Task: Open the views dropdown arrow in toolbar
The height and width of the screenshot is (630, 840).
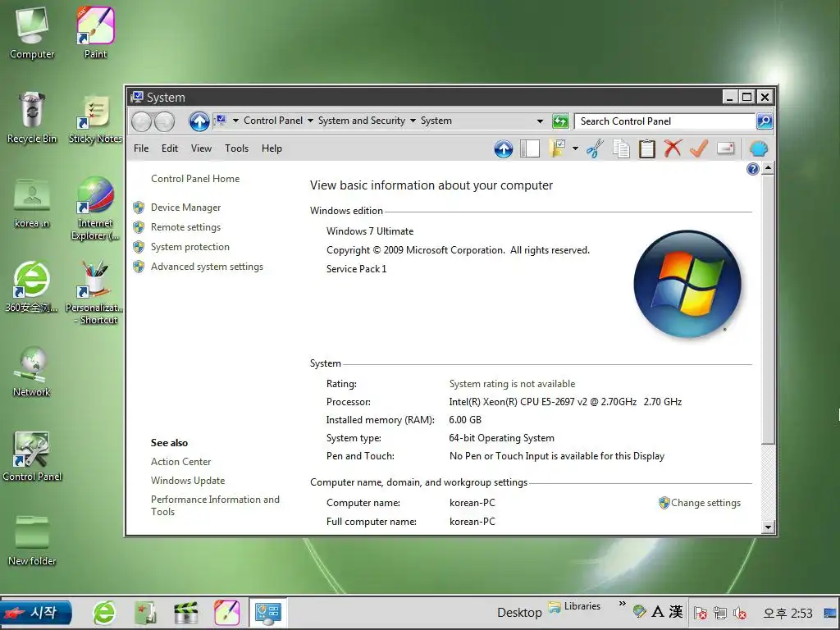Action: pos(575,148)
